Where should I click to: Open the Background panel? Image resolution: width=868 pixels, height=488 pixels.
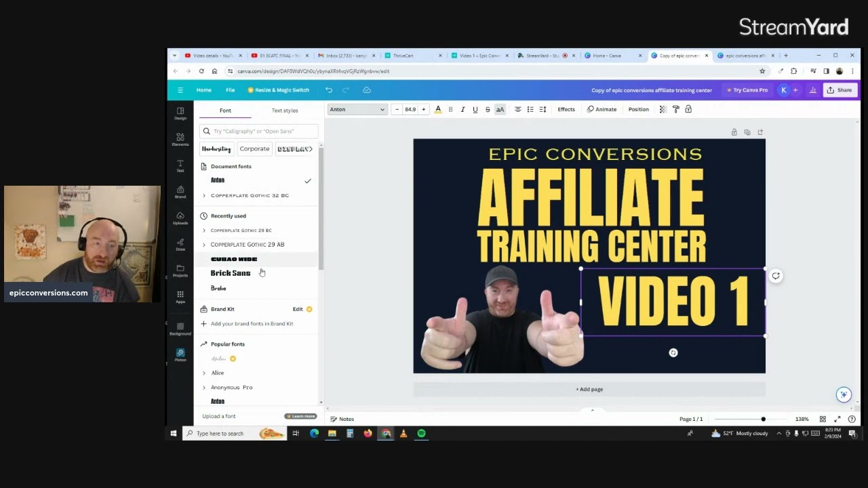[180, 329]
